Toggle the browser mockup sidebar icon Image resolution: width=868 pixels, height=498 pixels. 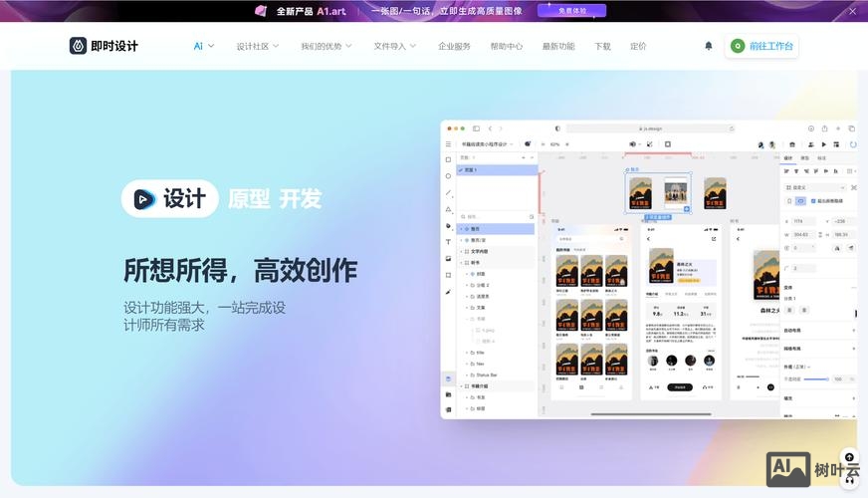pyautogui.click(x=476, y=128)
